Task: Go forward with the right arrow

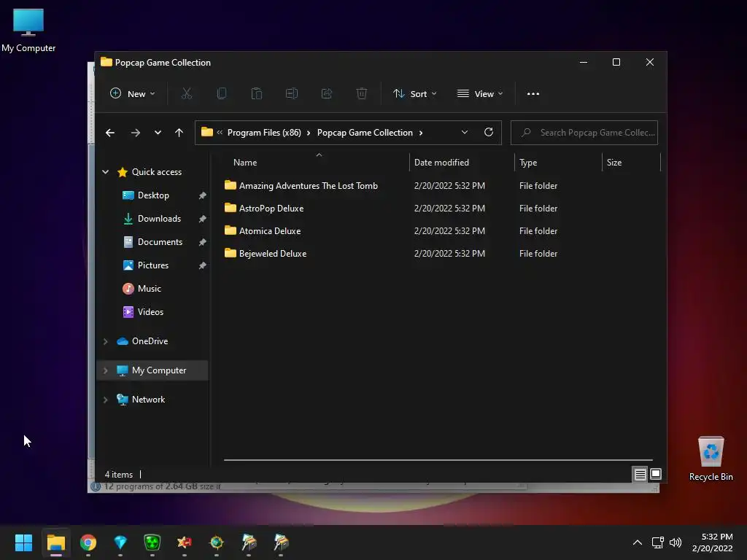Action: (x=135, y=133)
